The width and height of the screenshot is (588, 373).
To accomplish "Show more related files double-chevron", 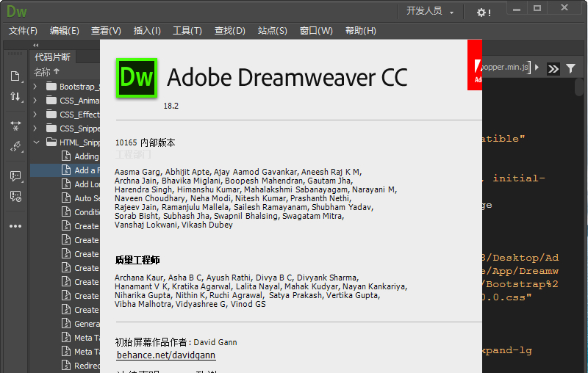I will click(x=553, y=69).
